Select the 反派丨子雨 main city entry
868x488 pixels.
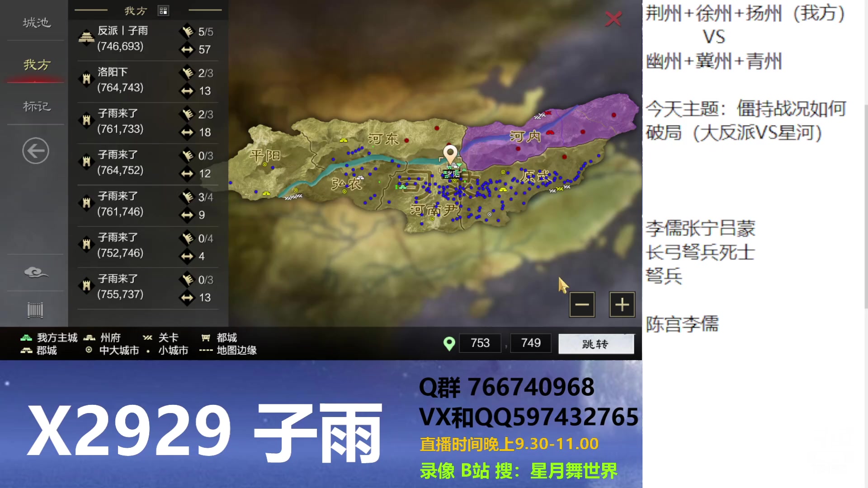[148, 40]
